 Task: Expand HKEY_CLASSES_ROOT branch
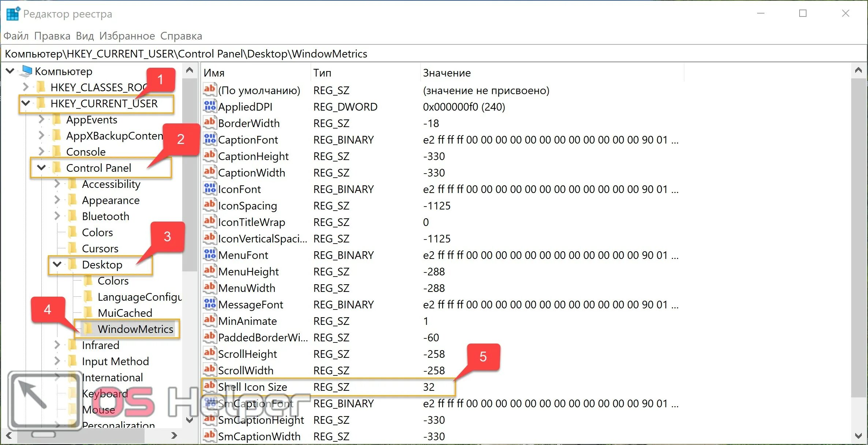tap(26, 87)
